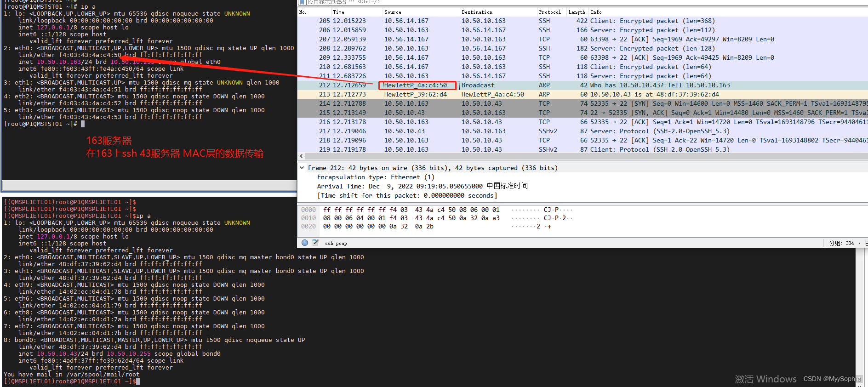Select packet 217 SSHv2 server protocol row
Viewport: 868px width, 387px height.
tap(582, 131)
